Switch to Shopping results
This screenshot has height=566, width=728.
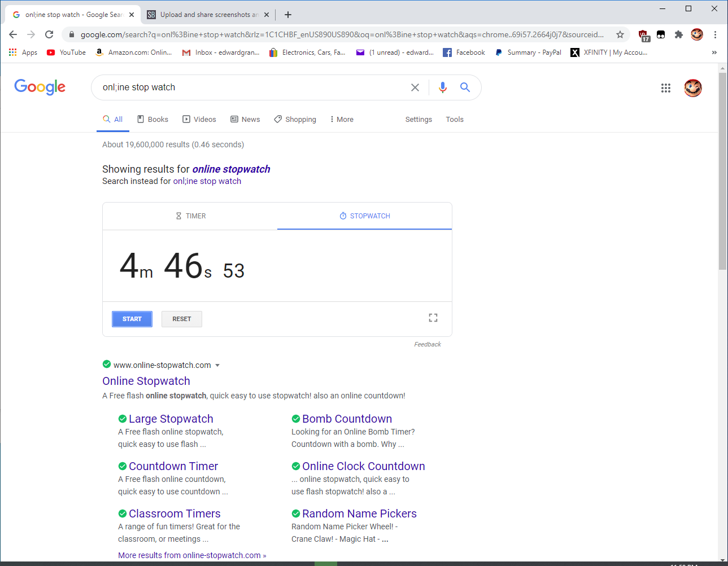coord(295,120)
